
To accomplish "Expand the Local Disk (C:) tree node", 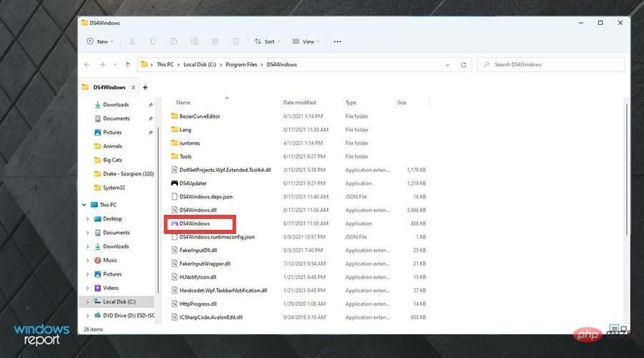I will pos(88,301).
